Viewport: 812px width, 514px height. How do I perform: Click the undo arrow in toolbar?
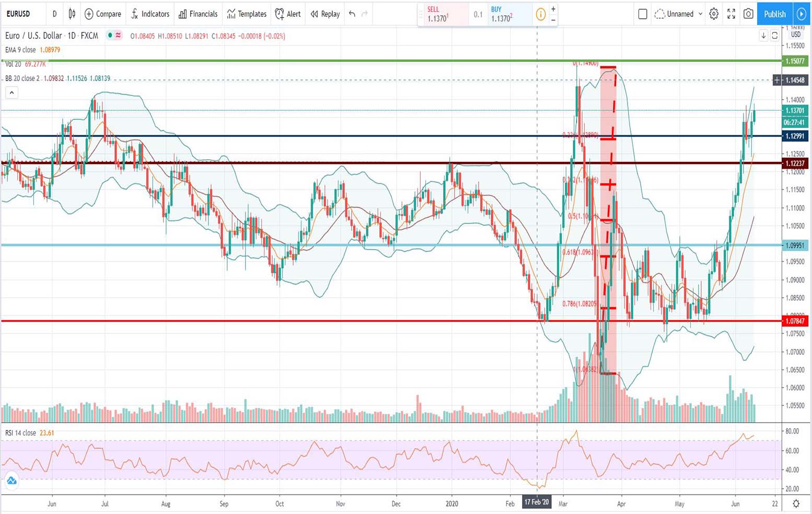click(x=352, y=14)
